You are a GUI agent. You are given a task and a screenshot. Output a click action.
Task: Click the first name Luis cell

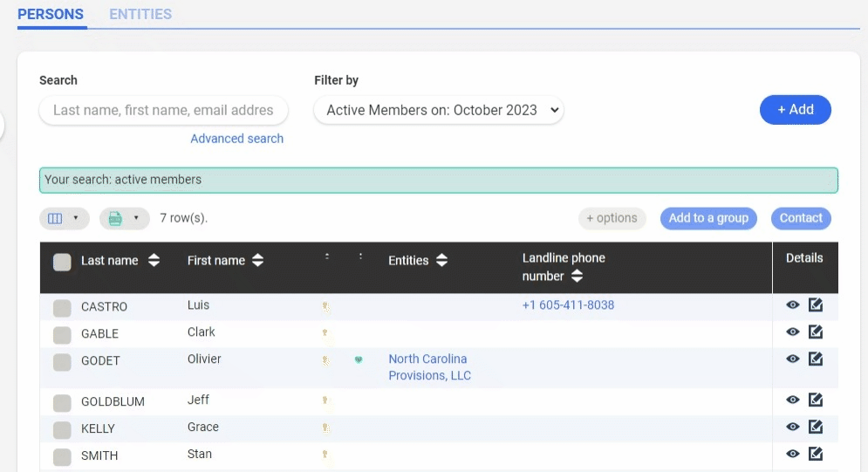(x=198, y=304)
